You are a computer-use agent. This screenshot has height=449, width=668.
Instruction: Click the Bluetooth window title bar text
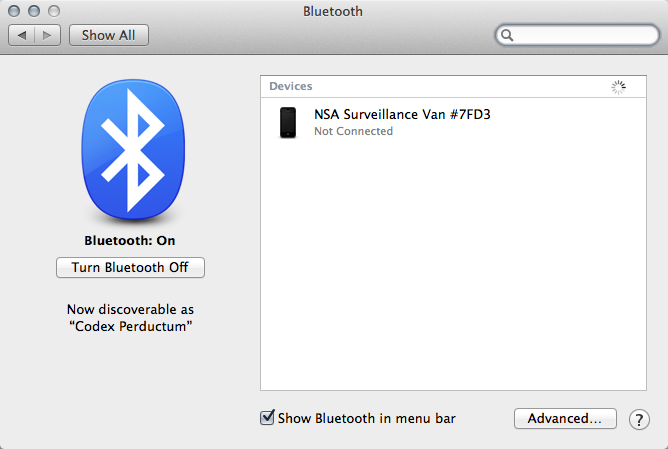point(333,12)
